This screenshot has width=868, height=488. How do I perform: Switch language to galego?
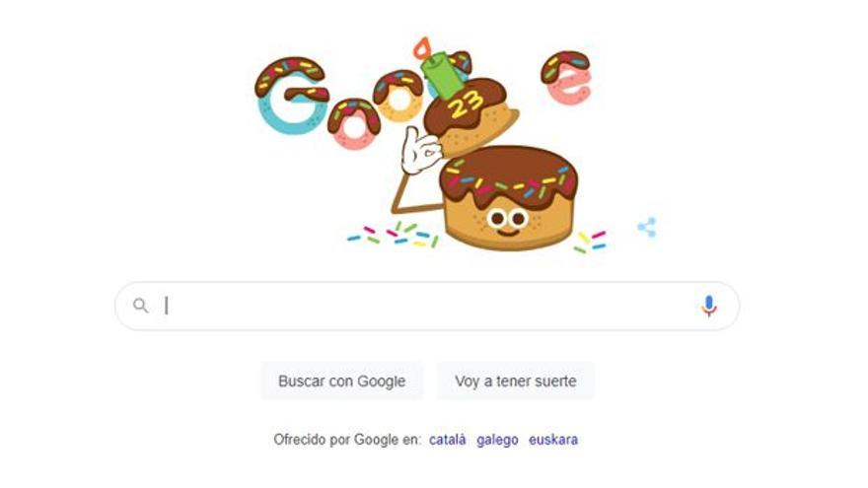pos(497,440)
